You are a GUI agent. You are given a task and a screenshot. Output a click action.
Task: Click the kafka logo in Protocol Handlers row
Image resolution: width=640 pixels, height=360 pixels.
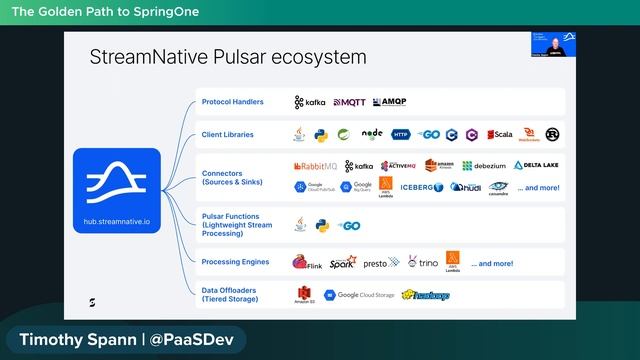click(x=310, y=102)
